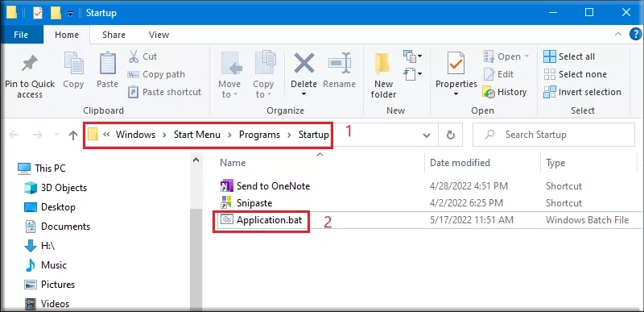Image resolution: width=644 pixels, height=312 pixels.
Task: Select the Send to OneNote shortcut
Action: click(x=266, y=186)
